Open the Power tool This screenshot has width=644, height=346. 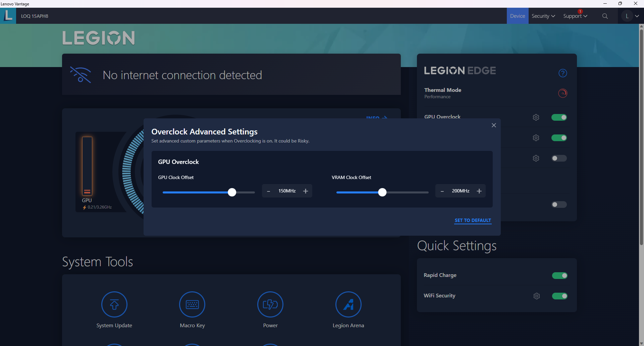[x=270, y=310]
